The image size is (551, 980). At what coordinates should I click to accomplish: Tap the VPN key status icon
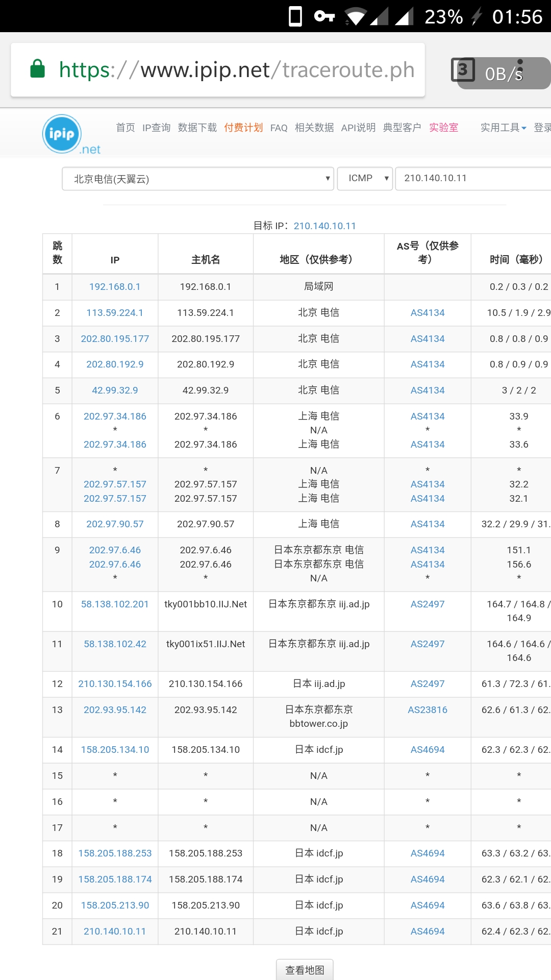click(x=324, y=16)
